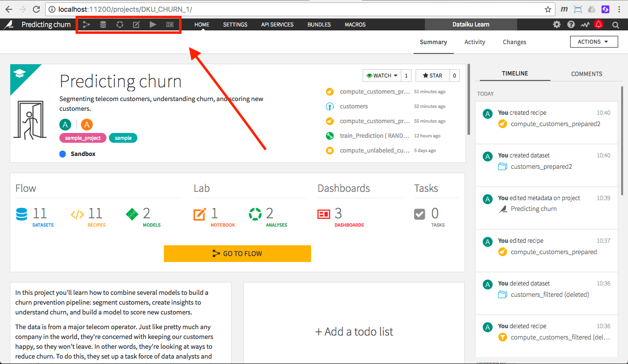Open the activity monitor pulse icon
628x364 pixels.
pos(585,25)
